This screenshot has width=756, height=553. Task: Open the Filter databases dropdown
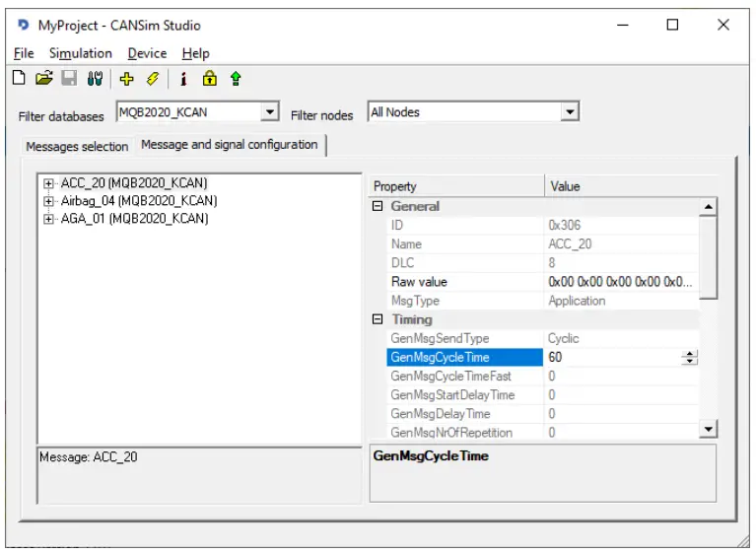coord(270,113)
